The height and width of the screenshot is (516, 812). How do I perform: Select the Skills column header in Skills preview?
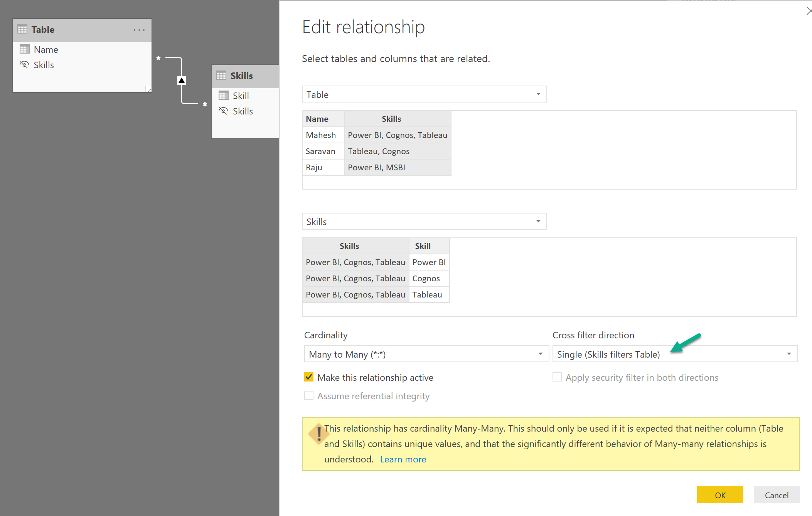(x=355, y=246)
